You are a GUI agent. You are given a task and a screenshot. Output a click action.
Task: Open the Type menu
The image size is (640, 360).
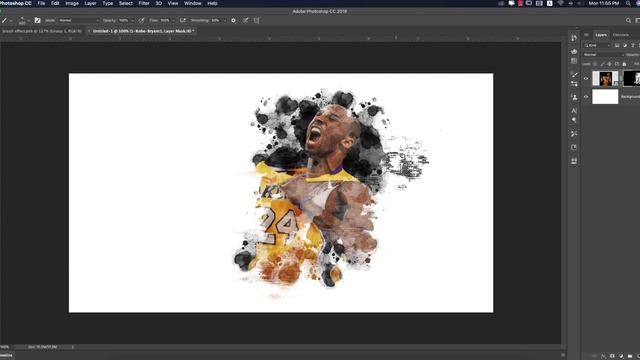108,3
